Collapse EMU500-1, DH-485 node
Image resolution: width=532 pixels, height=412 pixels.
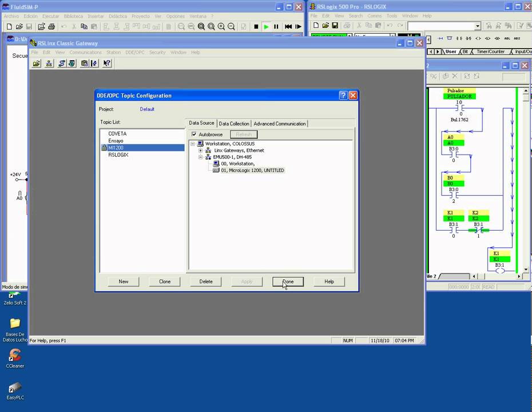coord(201,157)
